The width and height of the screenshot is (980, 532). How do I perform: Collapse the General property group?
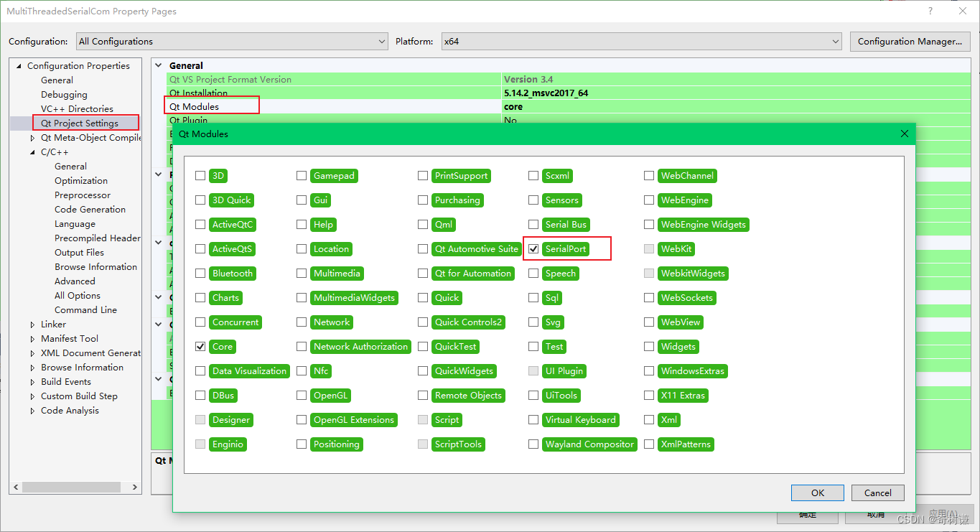159,66
